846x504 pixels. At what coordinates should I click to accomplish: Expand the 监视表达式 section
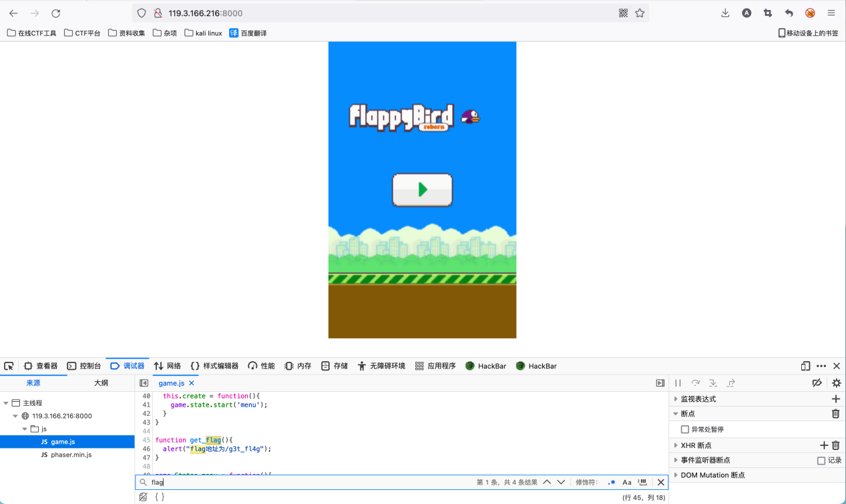(675, 399)
